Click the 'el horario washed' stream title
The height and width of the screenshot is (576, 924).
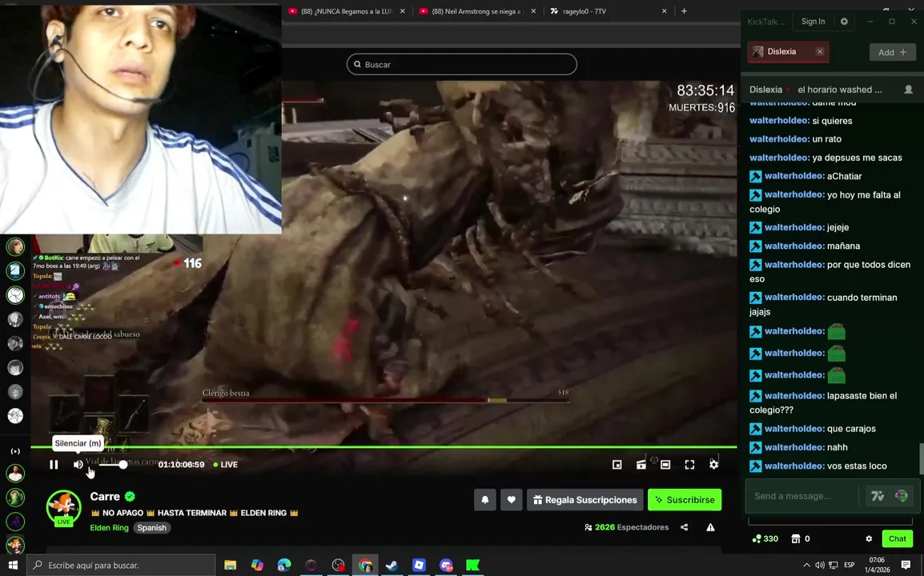tap(840, 90)
